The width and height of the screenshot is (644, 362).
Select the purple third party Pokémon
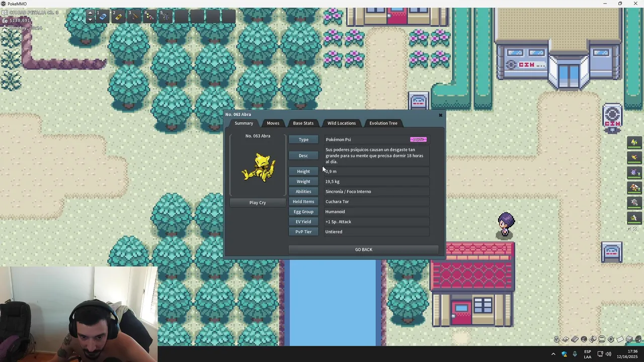coord(634,172)
